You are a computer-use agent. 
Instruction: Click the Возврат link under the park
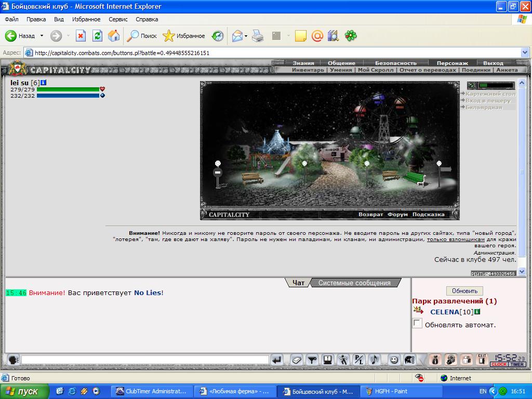[370, 215]
